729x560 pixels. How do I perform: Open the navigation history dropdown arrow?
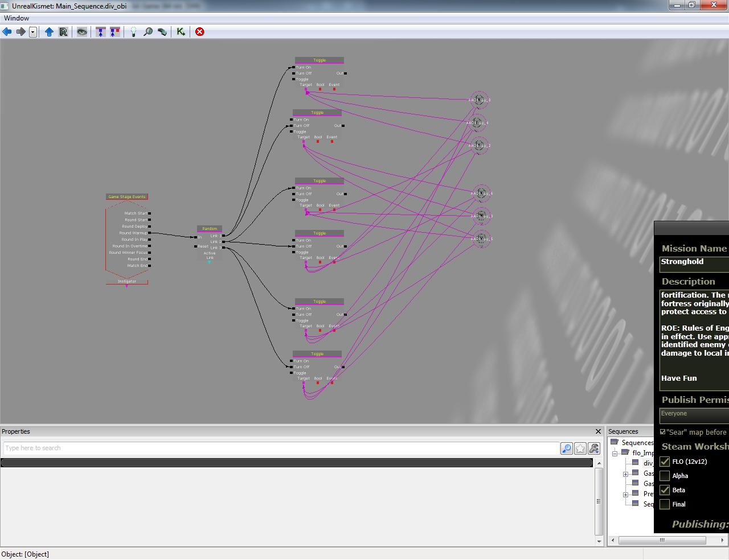click(x=33, y=32)
